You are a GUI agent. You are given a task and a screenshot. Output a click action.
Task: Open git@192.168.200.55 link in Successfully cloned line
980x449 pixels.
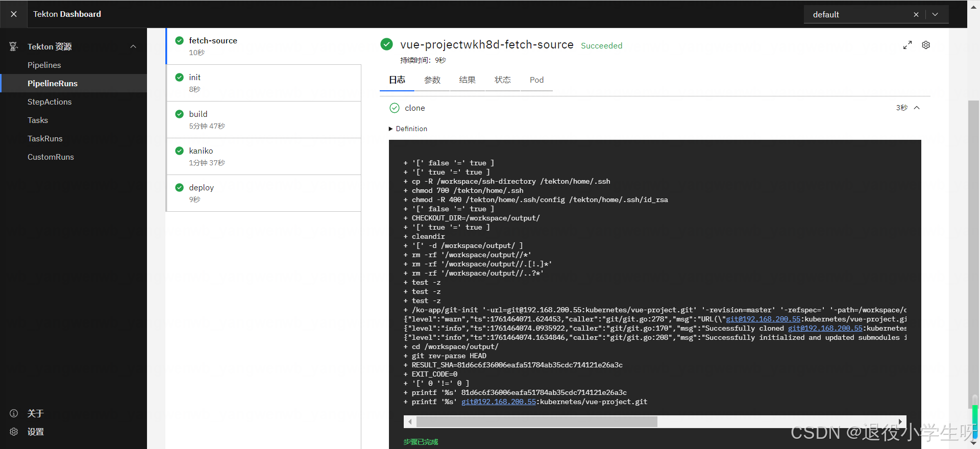tap(825, 329)
